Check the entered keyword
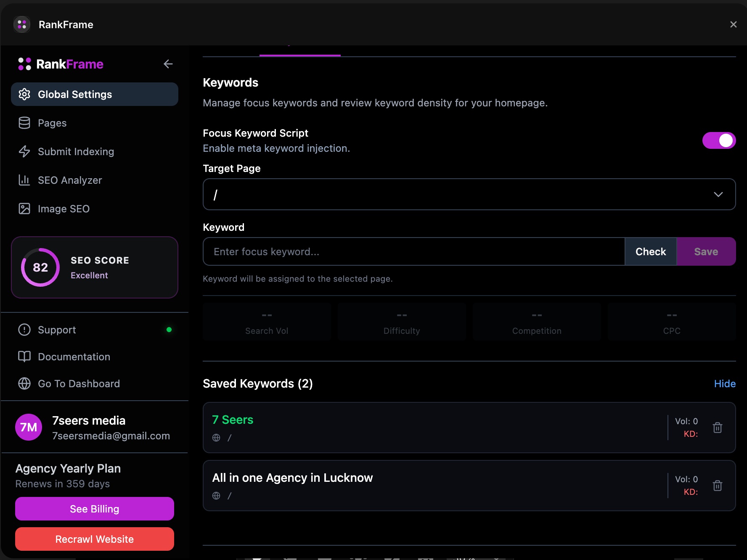This screenshot has height=560, width=747. pos(650,251)
